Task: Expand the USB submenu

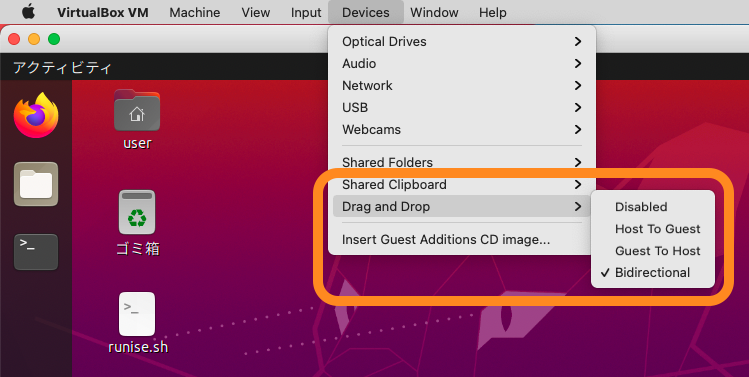Action: click(461, 108)
